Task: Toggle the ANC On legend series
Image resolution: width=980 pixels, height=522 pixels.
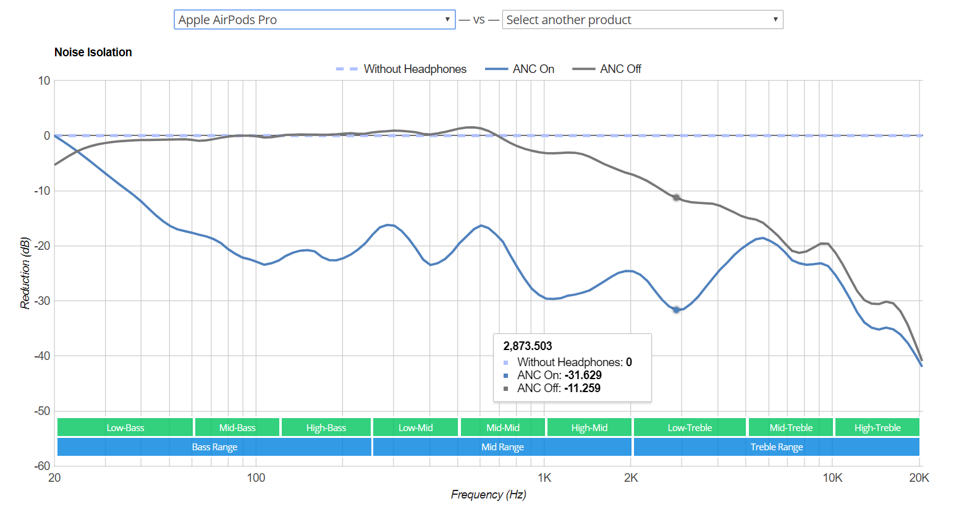Action: (x=520, y=69)
